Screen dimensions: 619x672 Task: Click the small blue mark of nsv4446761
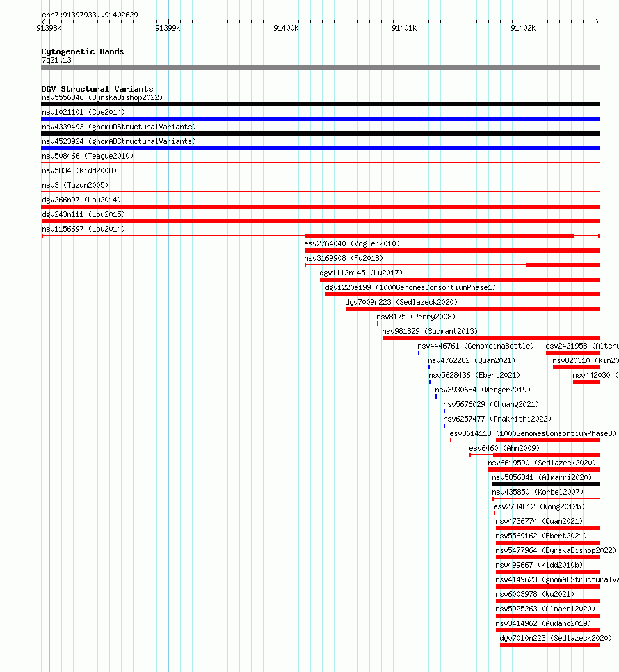point(419,353)
